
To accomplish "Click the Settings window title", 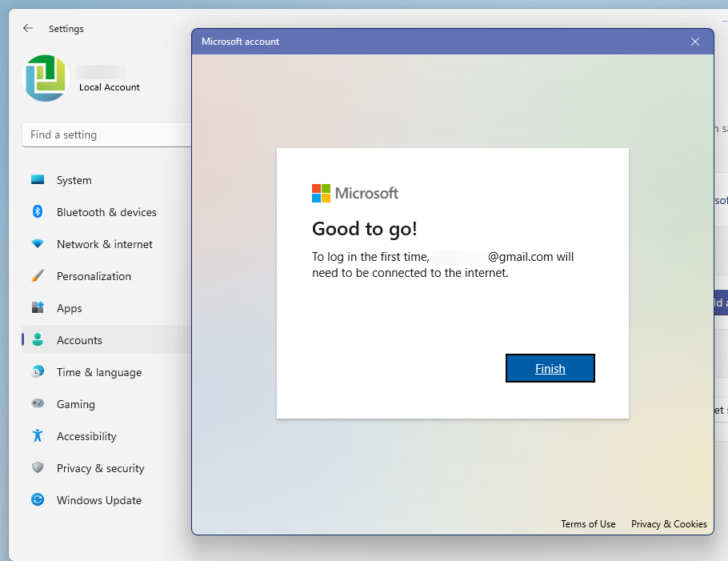I will [66, 29].
